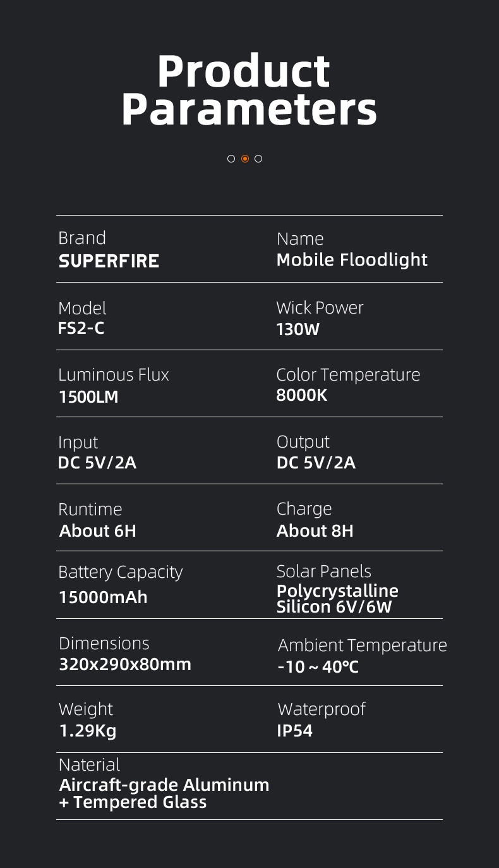
Task: Click the DC 5V/2A value under Output
Action: pos(316,463)
